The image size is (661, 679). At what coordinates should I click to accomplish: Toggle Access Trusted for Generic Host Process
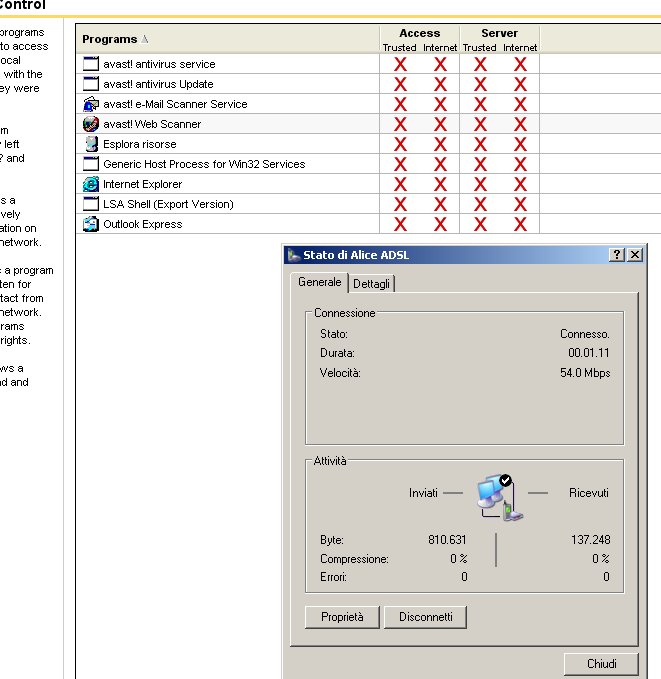(x=400, y=164)
